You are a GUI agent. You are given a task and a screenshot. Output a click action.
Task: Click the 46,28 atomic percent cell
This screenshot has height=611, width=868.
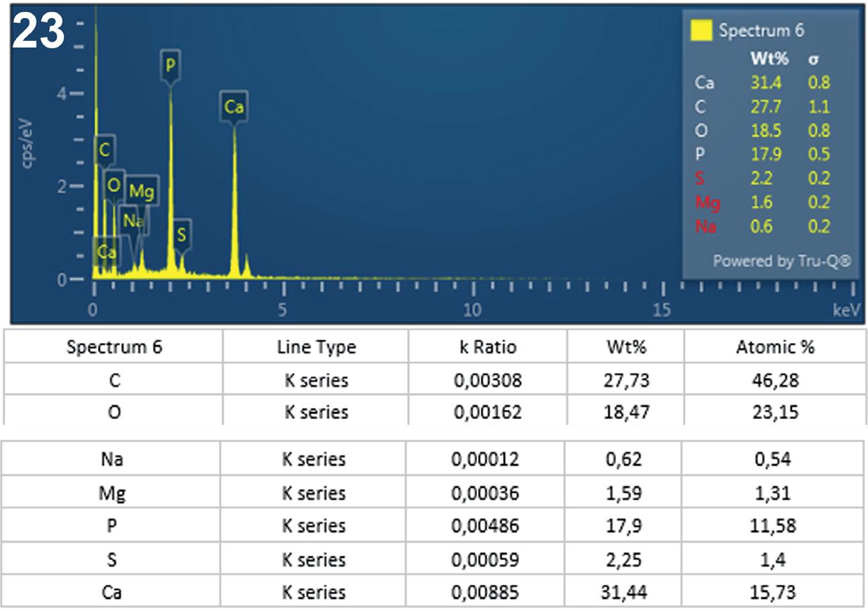(774, 380)
